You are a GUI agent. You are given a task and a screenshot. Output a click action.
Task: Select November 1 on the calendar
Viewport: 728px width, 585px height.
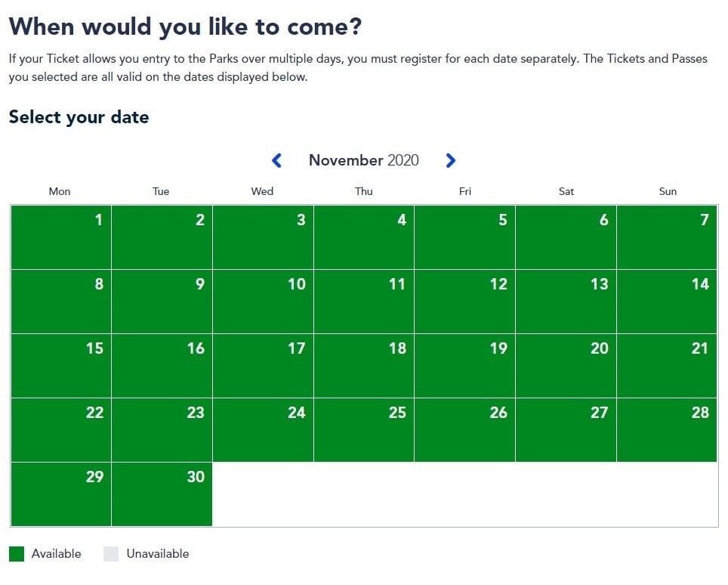(61, 237)
